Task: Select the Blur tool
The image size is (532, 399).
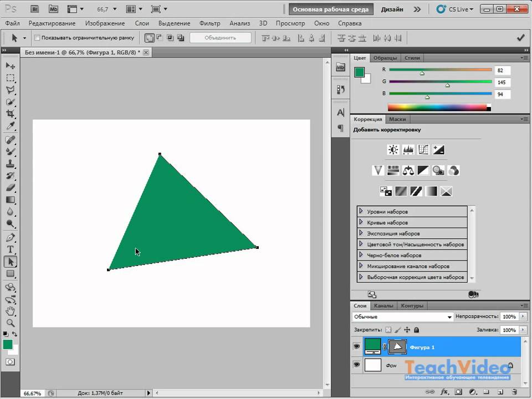Action: point(10,212)
